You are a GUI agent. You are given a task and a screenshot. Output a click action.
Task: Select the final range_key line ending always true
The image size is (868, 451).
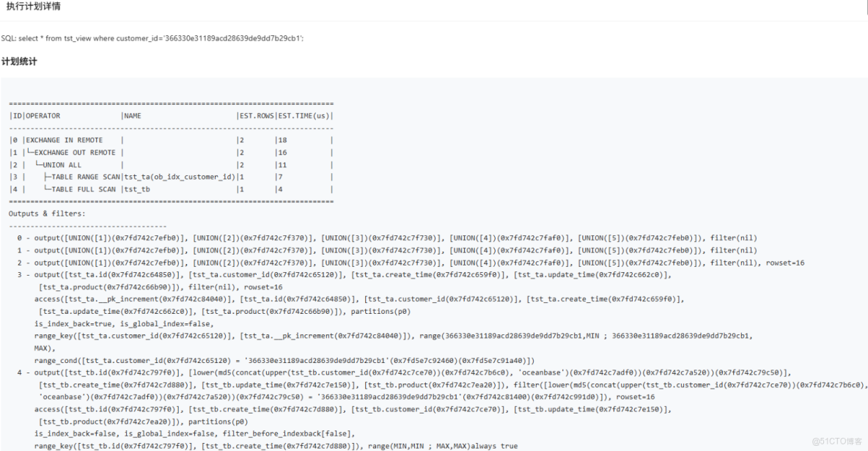tap(276, 445)
